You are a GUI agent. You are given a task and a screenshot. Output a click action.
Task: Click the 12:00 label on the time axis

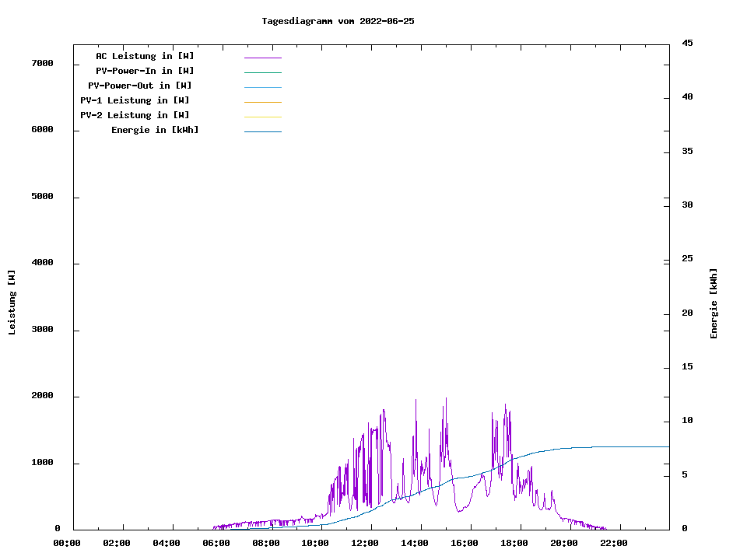pyautogui.click(x=365, y=543)
